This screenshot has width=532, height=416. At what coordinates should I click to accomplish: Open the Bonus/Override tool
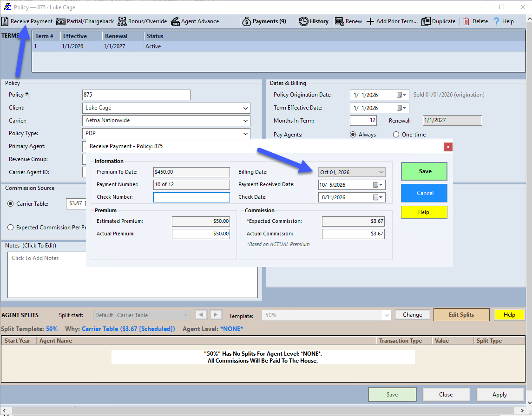143,21
